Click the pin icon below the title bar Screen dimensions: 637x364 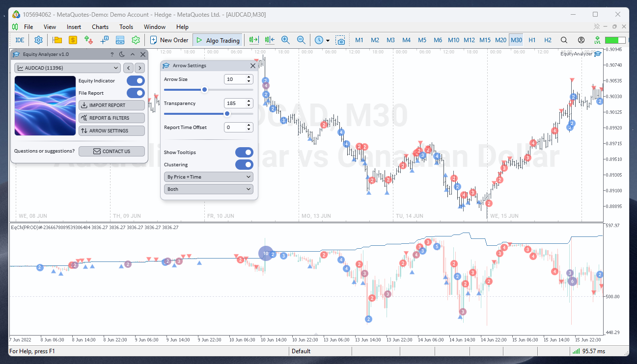[596, 26]
